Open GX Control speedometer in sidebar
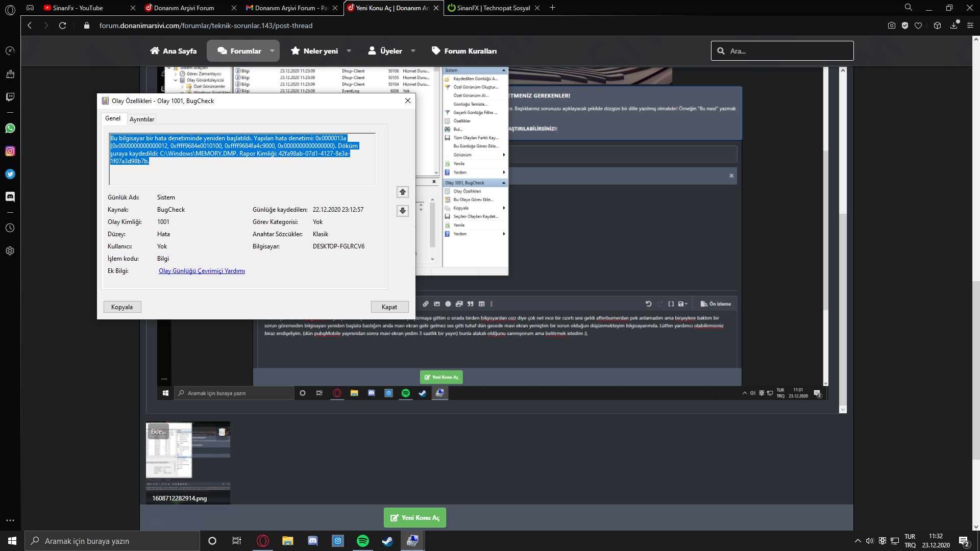Viewport: 980px width, 551px height. (10, 51)
